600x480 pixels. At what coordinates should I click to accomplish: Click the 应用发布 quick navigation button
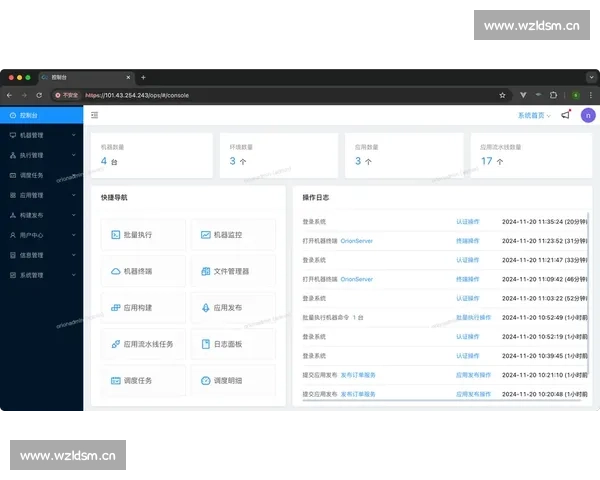point(233,307)
